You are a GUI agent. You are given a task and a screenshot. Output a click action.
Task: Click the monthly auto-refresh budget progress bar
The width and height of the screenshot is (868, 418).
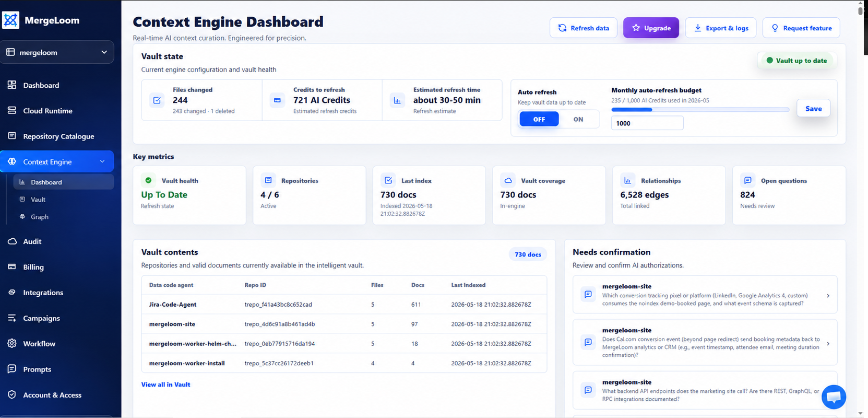pos(700,110)
